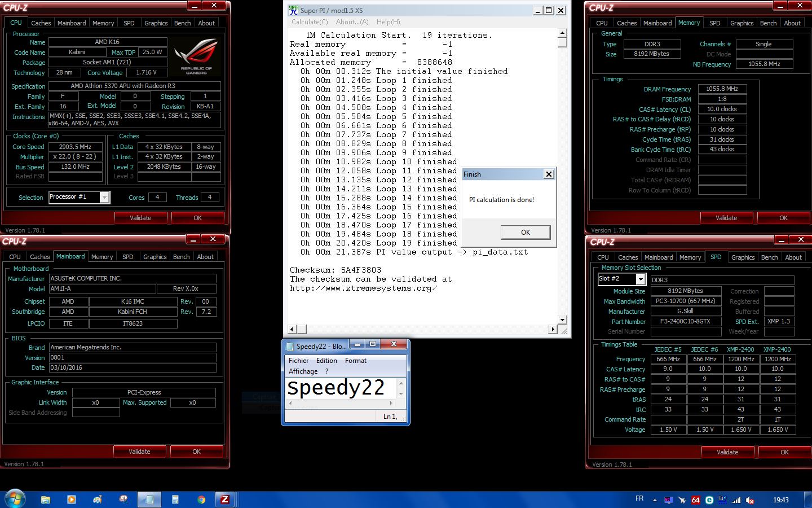Open the network signal bars icon
The height and width of the screenshot is (508, 812).
[x=736, y=500]
